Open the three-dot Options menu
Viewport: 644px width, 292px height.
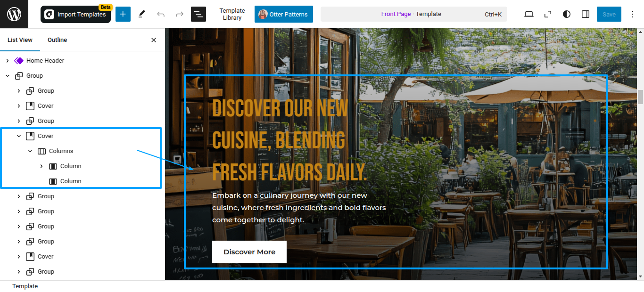[x=632, y=14]
